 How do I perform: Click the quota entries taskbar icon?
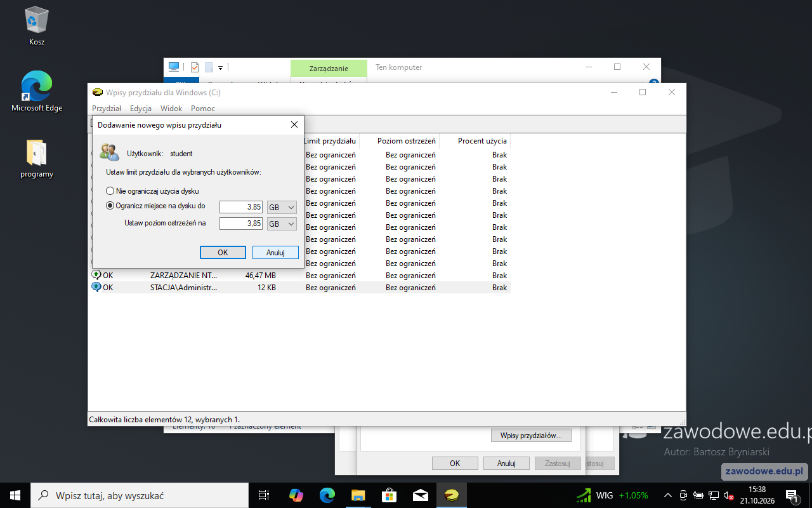[452, 495]
